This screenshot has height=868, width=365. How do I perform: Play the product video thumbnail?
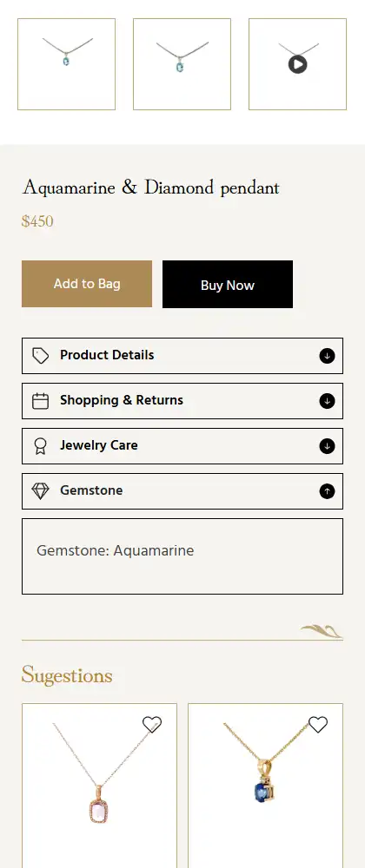click(297, 64)
